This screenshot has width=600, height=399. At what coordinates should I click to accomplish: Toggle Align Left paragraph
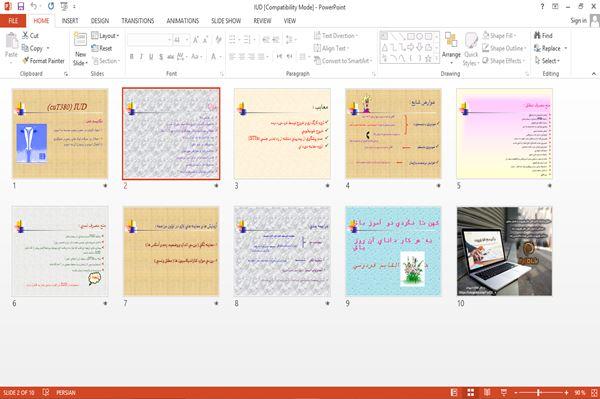[x=232, y=57]
